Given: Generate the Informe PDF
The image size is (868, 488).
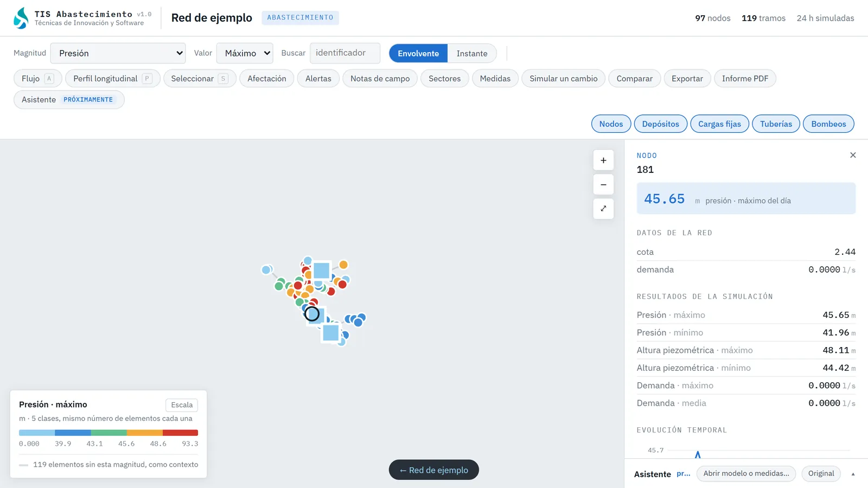Looking at the screenshot, I should click(745, 79).
